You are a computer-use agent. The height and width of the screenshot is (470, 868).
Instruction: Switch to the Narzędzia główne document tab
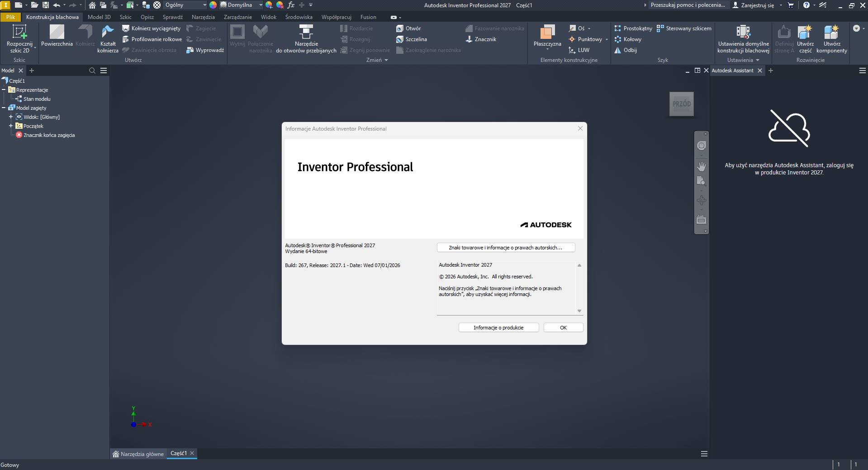[x=138, y=454]
